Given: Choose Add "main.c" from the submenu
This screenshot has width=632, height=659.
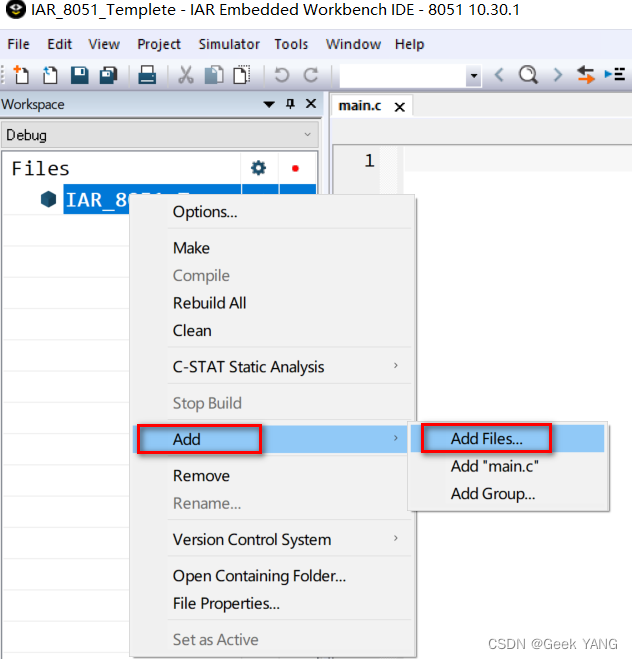Looking at the screenshot, I should pyautogui.click(x=507, y=466).
